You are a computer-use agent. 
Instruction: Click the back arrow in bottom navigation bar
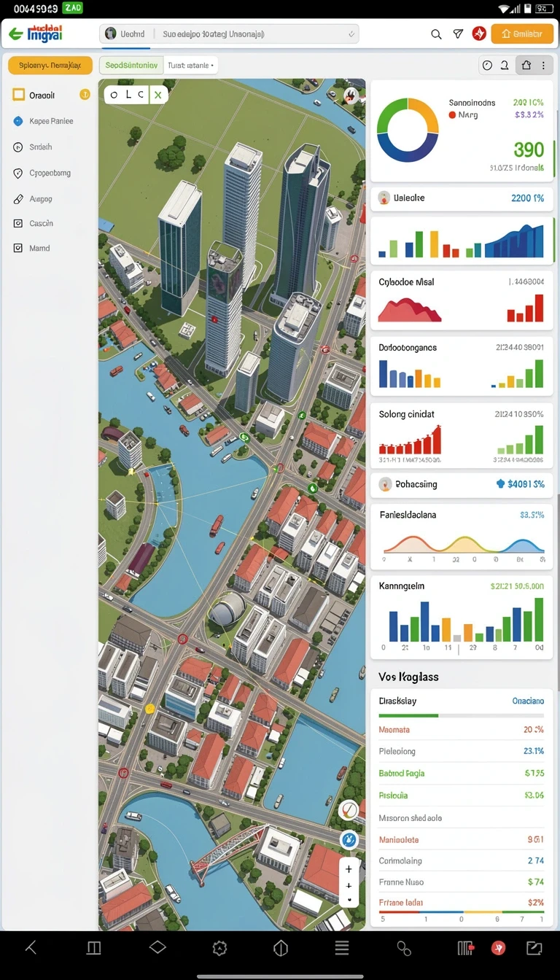pyautogui.click(x=31, y=948)
